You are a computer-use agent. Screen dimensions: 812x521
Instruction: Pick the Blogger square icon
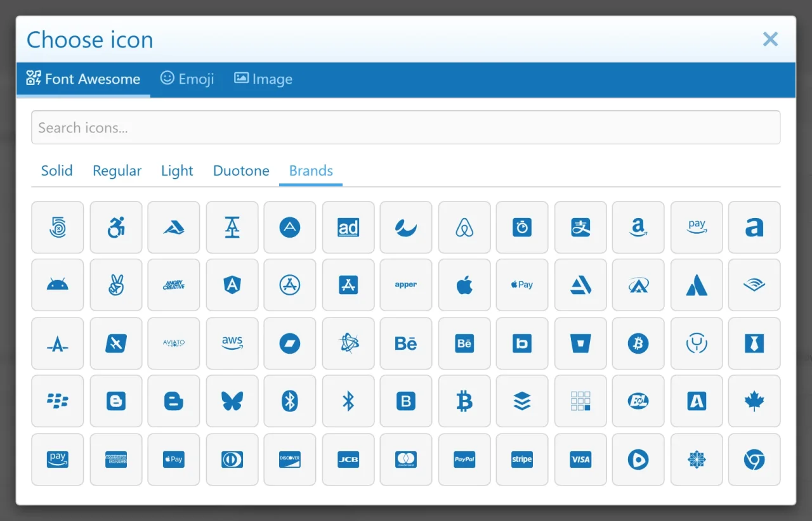tap(115, 401)
